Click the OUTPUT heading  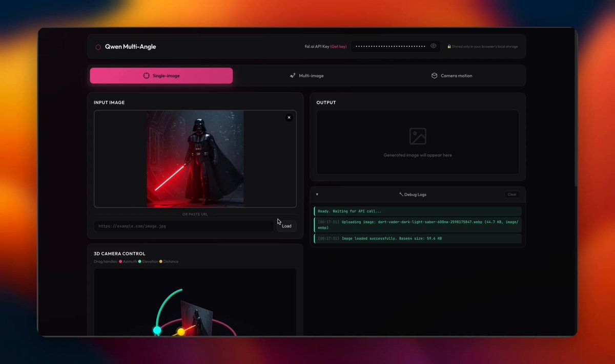click(x=326, y=102)
